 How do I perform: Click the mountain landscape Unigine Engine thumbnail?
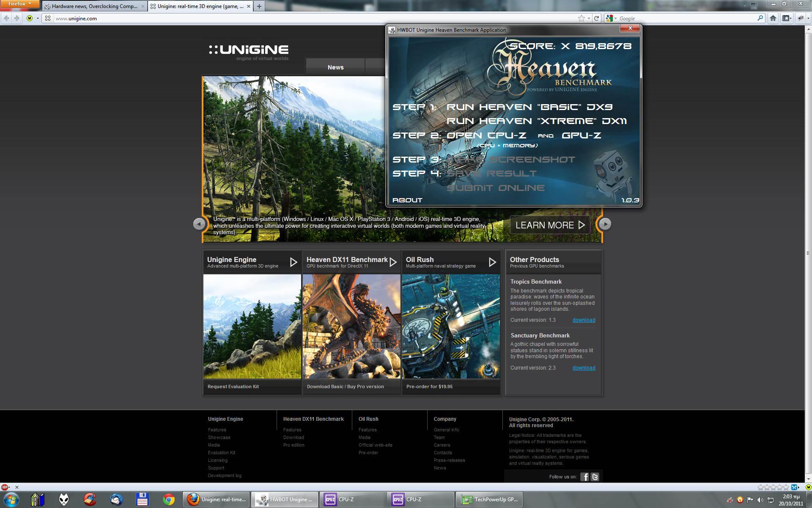252,326
